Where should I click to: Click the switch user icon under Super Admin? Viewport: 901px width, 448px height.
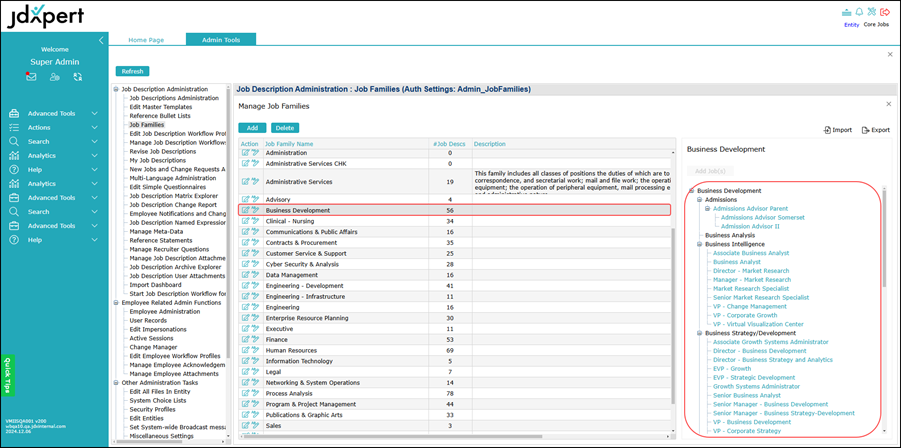pyautogui.click(x=54, y=76)
